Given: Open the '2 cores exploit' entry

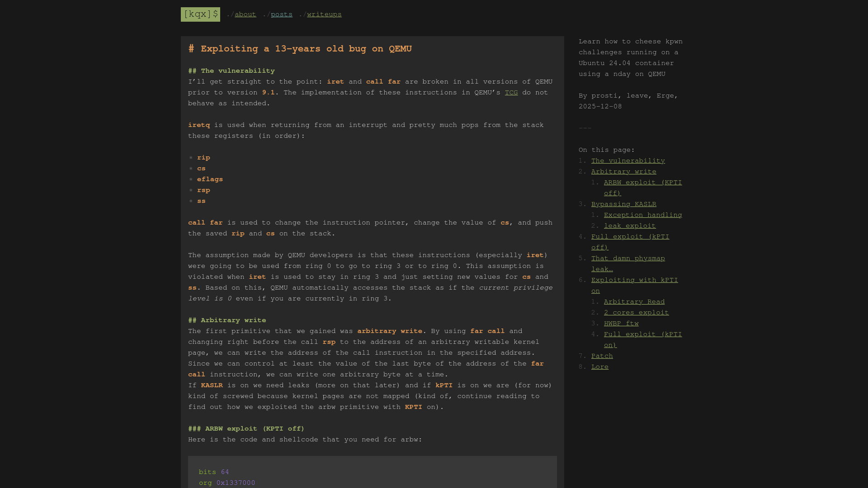Looking at the screenshot, I should [x=636, y=312].
